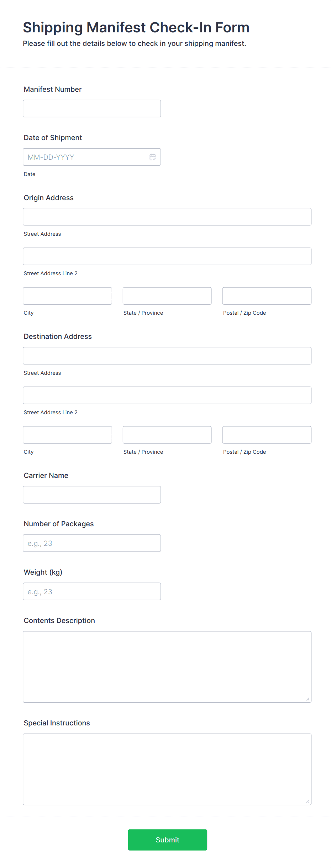Viewport: 331px width, 868px height.
Task: Click Origin Street Address Line 2 field
Action: (167, 256)
